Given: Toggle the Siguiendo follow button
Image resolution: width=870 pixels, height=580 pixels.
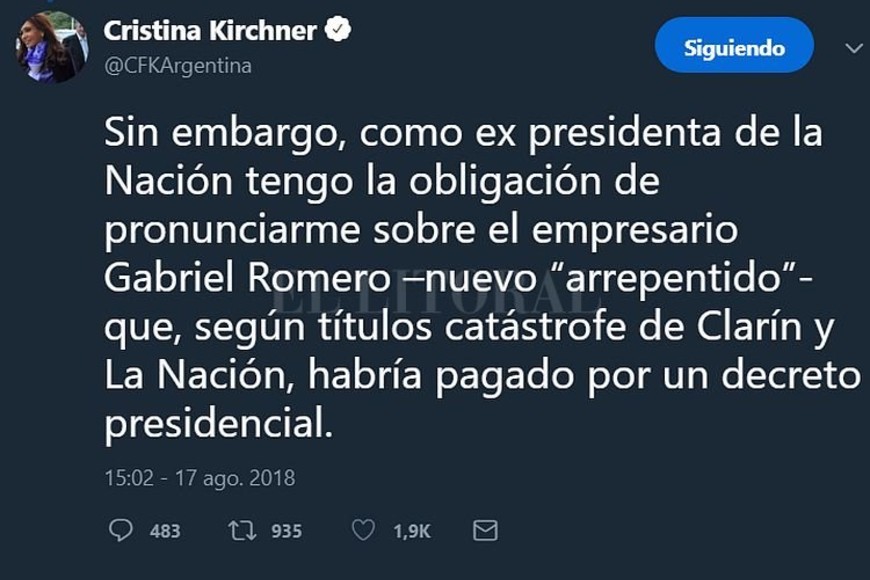Looking at the screenshot, I should click(734, 47).
